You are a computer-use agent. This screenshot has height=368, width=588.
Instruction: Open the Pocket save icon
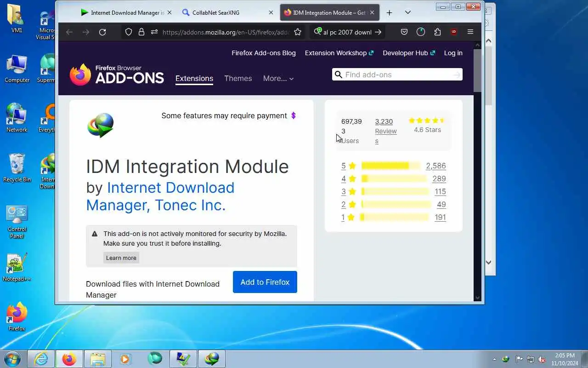[404, 32]
